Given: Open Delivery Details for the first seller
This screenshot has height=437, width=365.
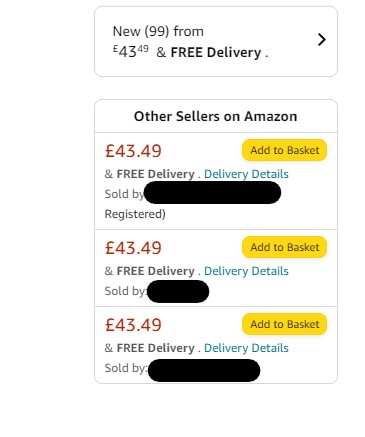Looking at the screenshot, I should point(246,174).
